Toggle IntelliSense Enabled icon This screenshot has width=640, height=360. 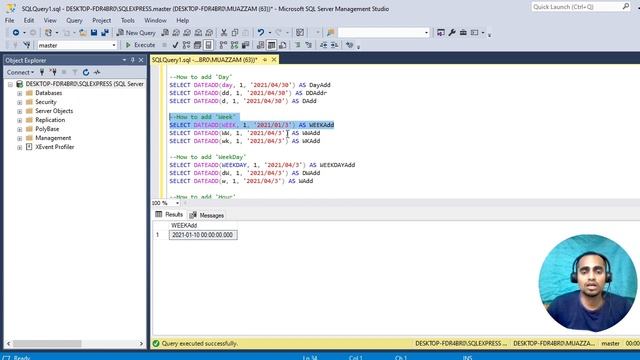(209, 45)
